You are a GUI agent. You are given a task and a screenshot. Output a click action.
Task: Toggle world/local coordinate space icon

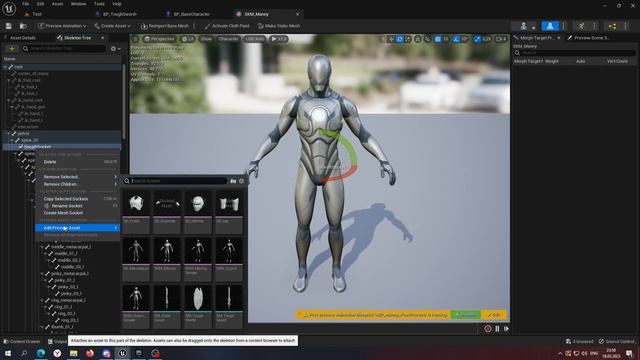pyautogui.click(x=418, y=39)
